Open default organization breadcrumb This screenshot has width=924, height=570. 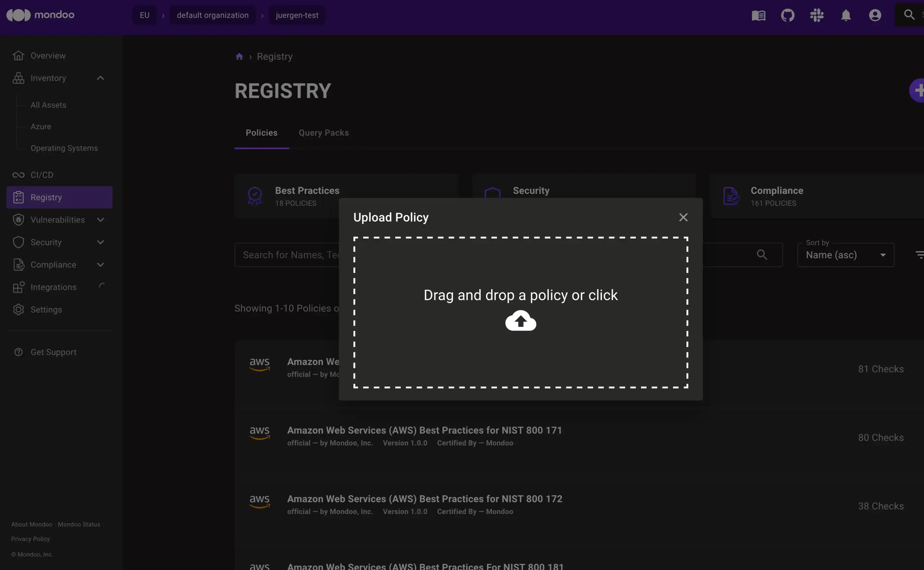point(212,16)
